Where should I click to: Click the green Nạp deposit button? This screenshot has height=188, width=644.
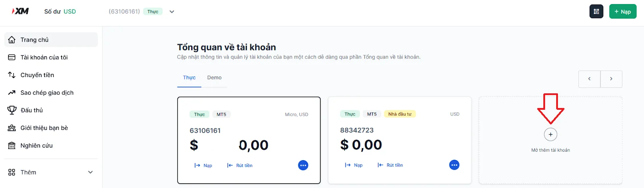(623, 11)
